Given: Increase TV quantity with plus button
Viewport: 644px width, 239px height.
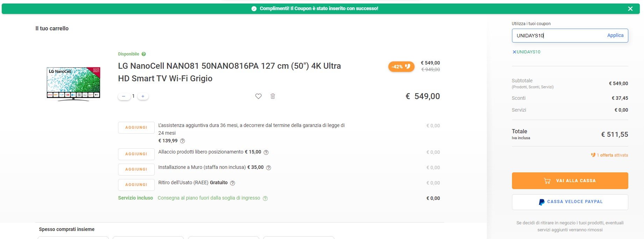Looking at the screenshot, I should click(143, 96).
